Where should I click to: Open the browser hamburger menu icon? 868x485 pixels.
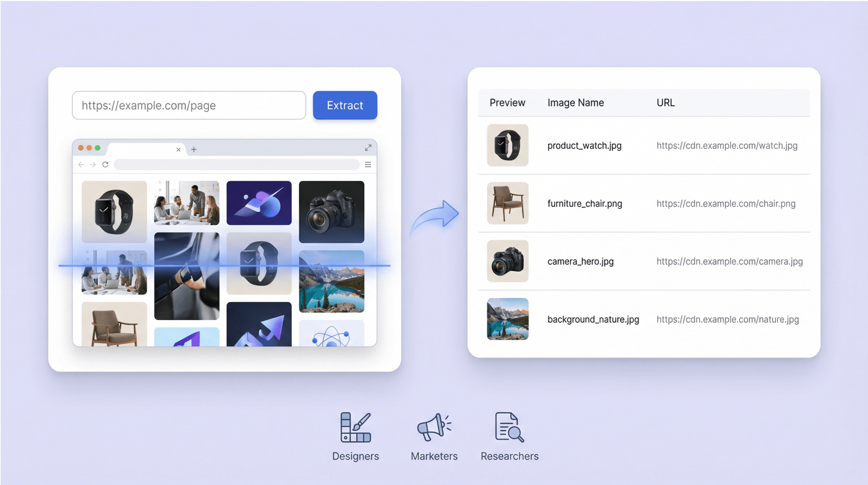367,165
